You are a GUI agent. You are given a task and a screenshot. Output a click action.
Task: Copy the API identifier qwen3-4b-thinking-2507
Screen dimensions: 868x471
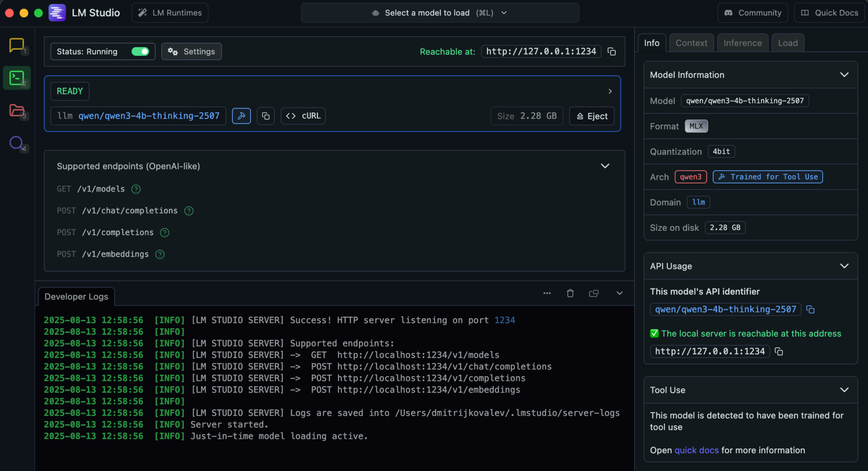(x=810, y=310)
